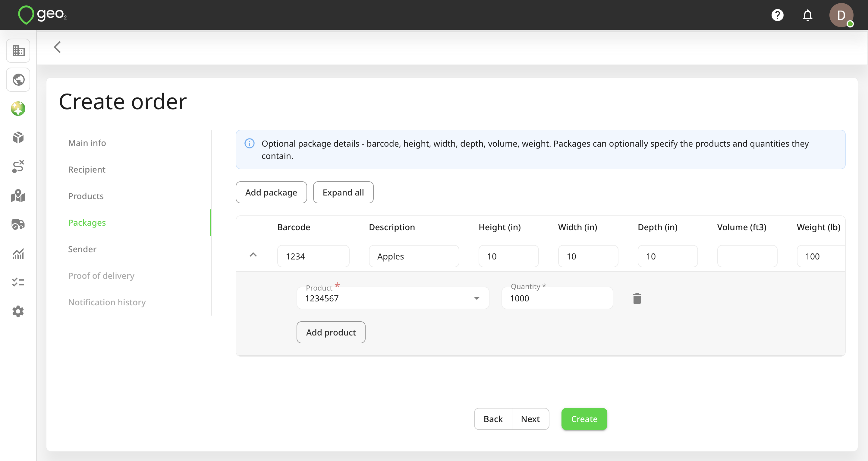Click the Height field in the package row
868x461 pixels.
(508, 256)
